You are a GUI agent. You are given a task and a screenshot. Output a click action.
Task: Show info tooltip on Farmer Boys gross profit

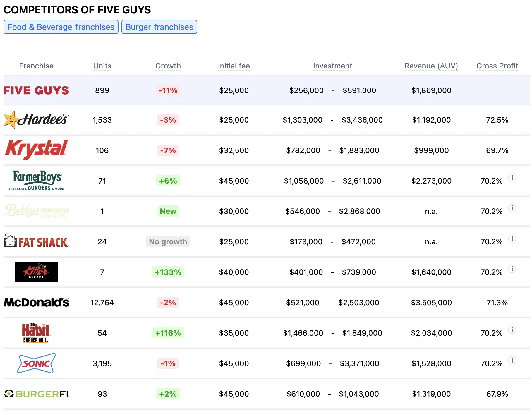(x=512, y=178)
